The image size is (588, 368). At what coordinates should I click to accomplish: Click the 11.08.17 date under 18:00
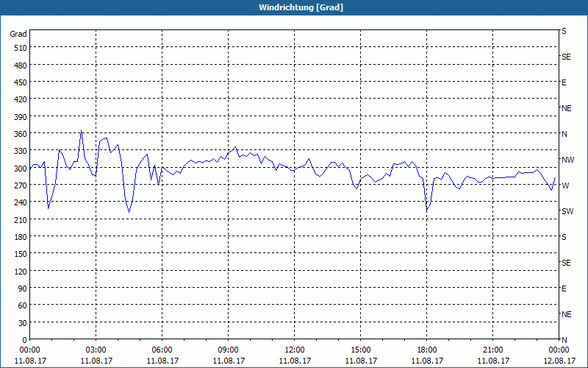coord(427,361)
